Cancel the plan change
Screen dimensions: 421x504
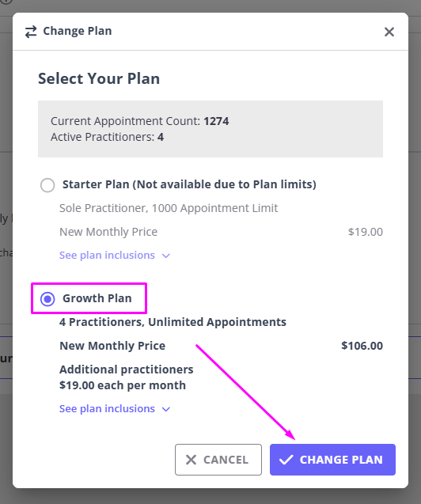[x=218, y=460]
